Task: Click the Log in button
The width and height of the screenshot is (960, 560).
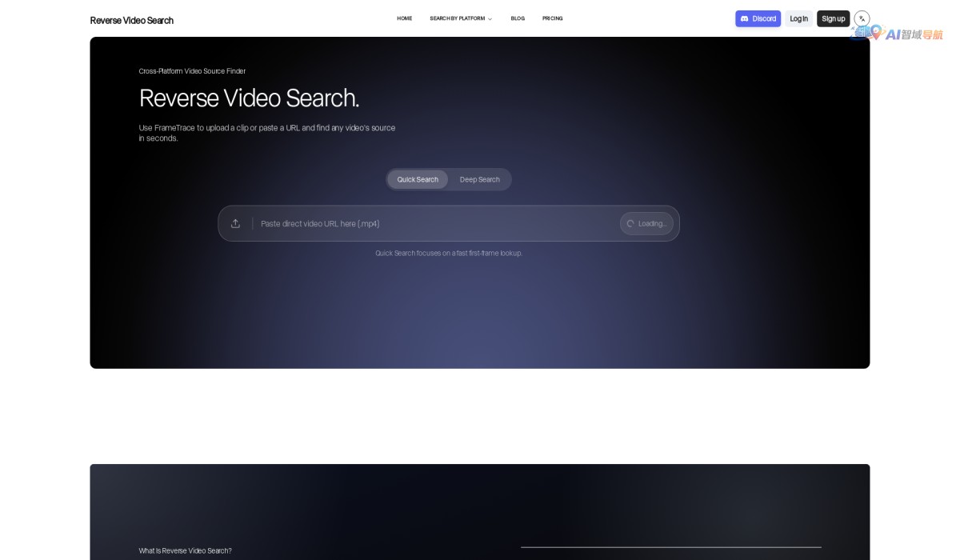Action: click(x=798, y=18)
